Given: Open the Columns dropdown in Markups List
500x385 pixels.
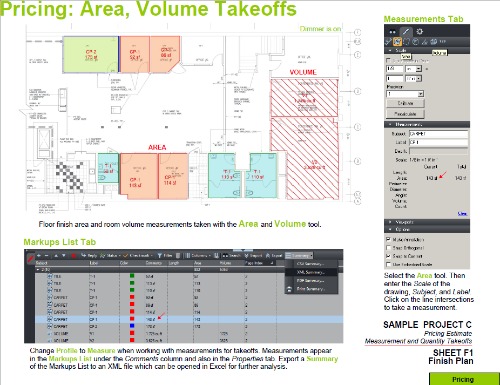Looking at the screenshot, I should pos(198,256).
